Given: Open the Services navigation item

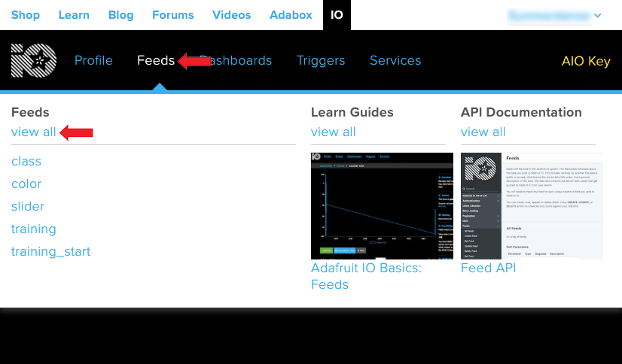Looking at the screenshot, I should tap(395, 60).
